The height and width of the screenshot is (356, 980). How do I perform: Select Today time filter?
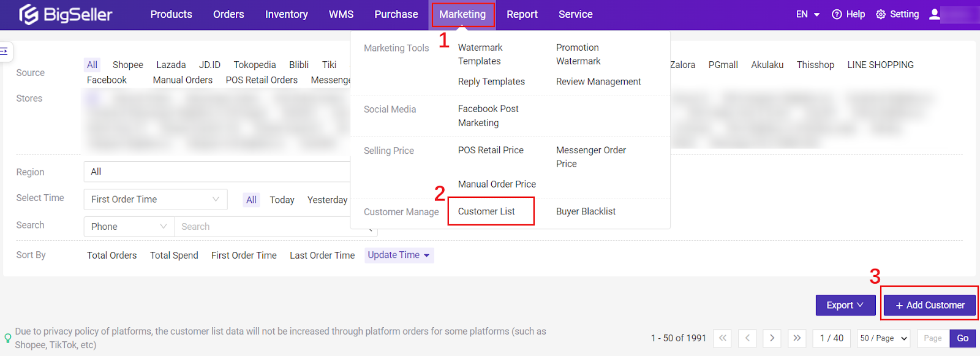[x=282, y=200]
